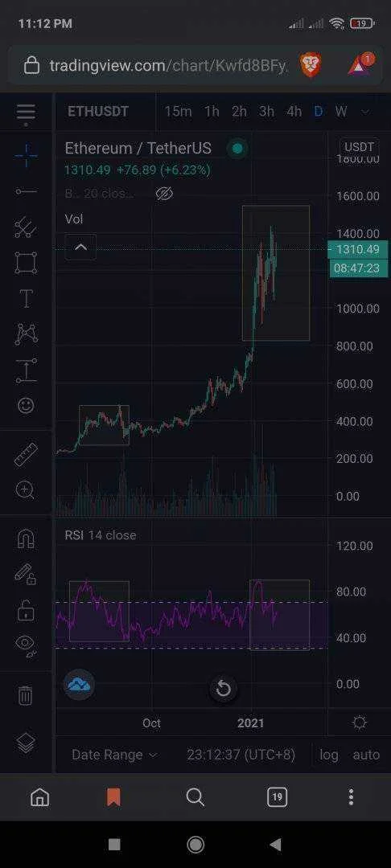Image resolution: width=391 pixels, height=868 pixels.
Task: Click the 2021 label on time axis
Action: (x=251, y=723)
